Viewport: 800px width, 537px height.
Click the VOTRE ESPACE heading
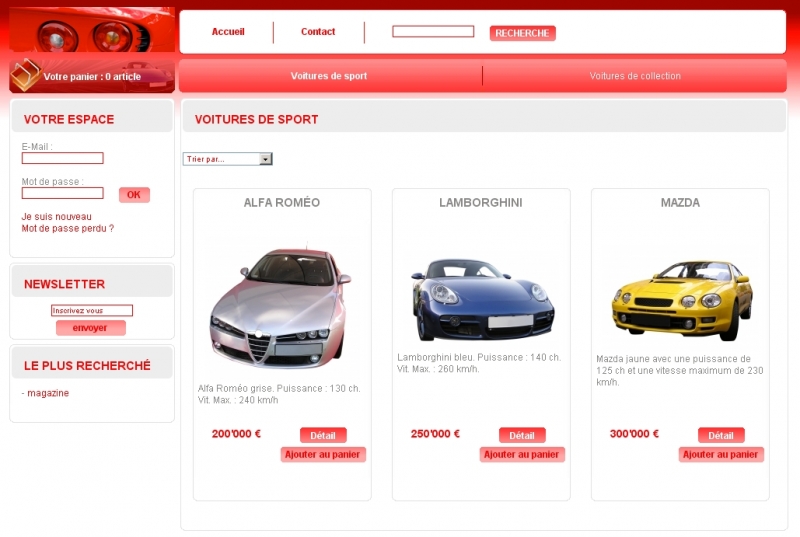pos(69,119)
